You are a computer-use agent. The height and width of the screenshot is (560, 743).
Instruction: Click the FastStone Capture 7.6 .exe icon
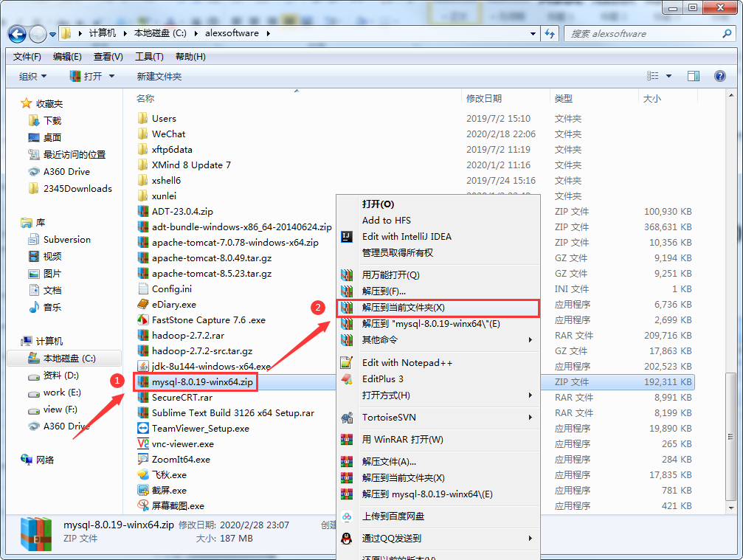(142, 319)
